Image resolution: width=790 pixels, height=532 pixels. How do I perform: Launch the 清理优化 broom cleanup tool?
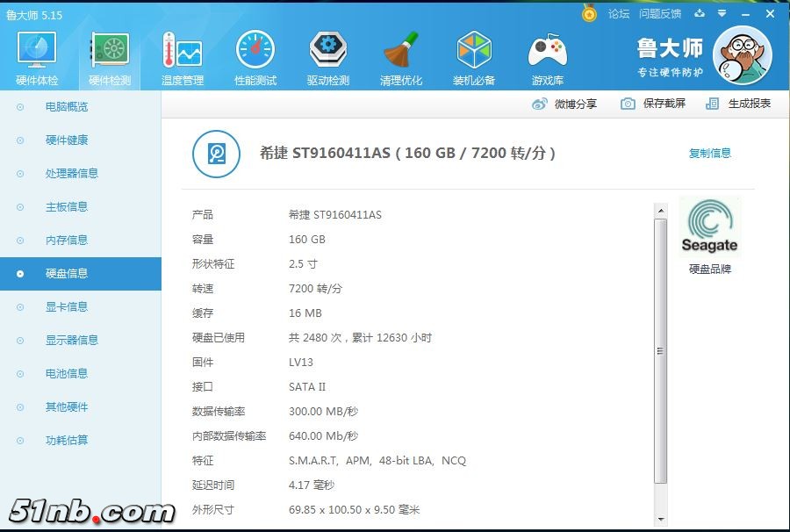pos(401,59)
